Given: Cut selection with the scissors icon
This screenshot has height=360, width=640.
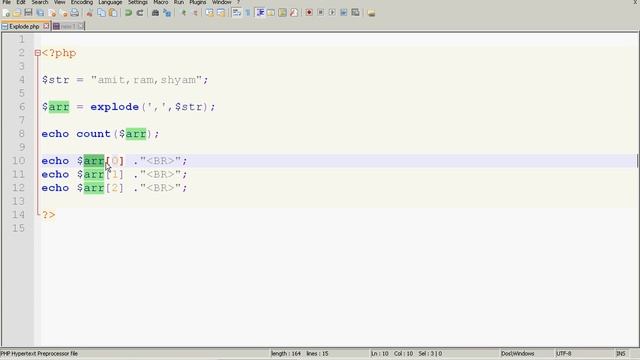Looking at the screenshot, I should tap(89, 13).
